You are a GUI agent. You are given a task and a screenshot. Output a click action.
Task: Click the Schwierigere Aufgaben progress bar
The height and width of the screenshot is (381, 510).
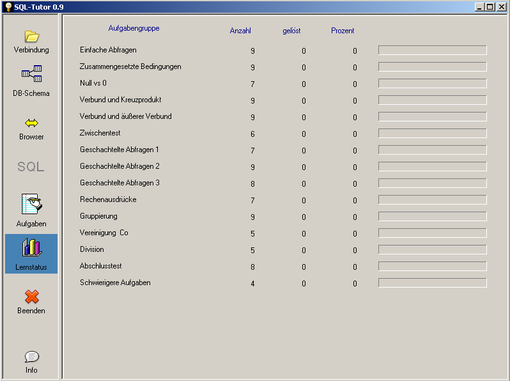pyautogui.click(x=432, y=283)
